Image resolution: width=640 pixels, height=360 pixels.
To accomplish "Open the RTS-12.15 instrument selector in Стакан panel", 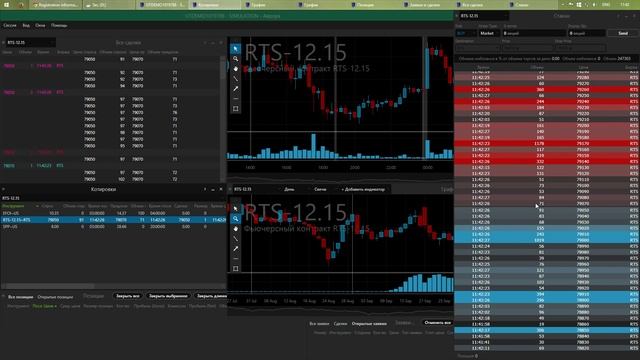I will (484, 16).
